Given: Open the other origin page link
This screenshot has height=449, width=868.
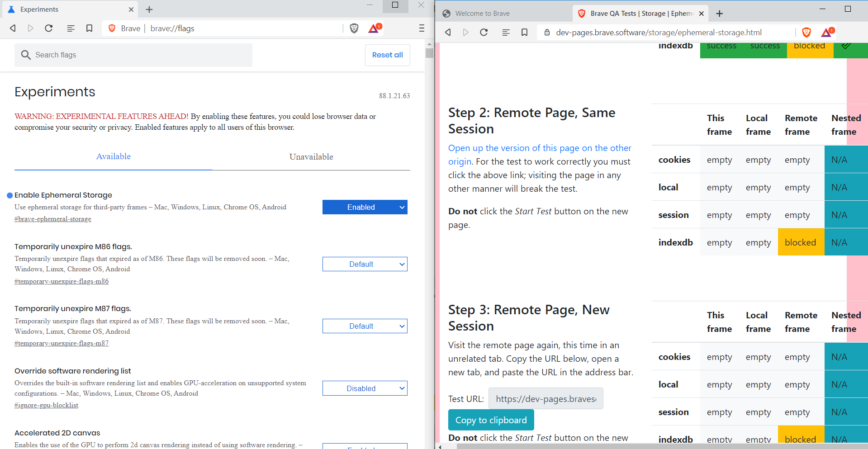Looking at the screenshot, I should [x=540, y=155].
